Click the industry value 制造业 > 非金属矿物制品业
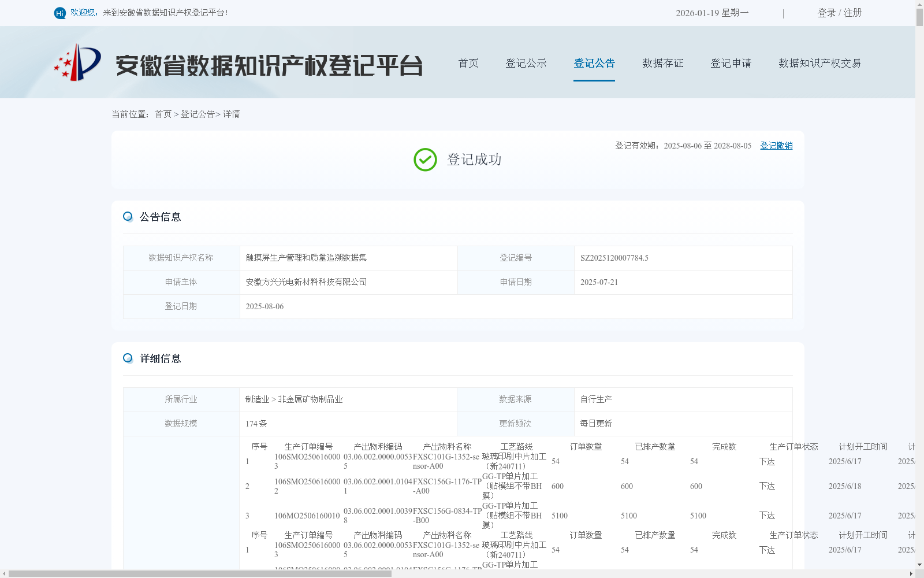 tap(294, 399)
